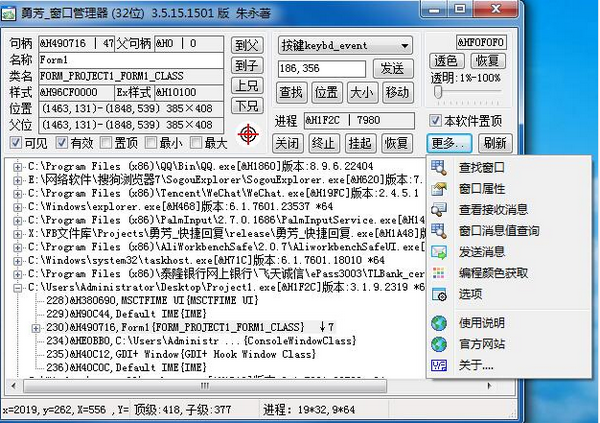Click the 更多 button
Screen dimensions: 600x423
tap(448, 144)
